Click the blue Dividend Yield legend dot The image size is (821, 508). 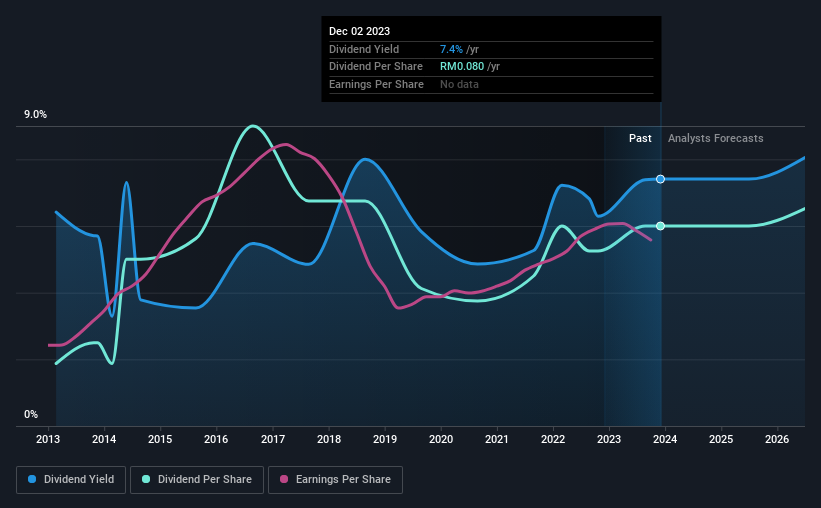[32, 479]
